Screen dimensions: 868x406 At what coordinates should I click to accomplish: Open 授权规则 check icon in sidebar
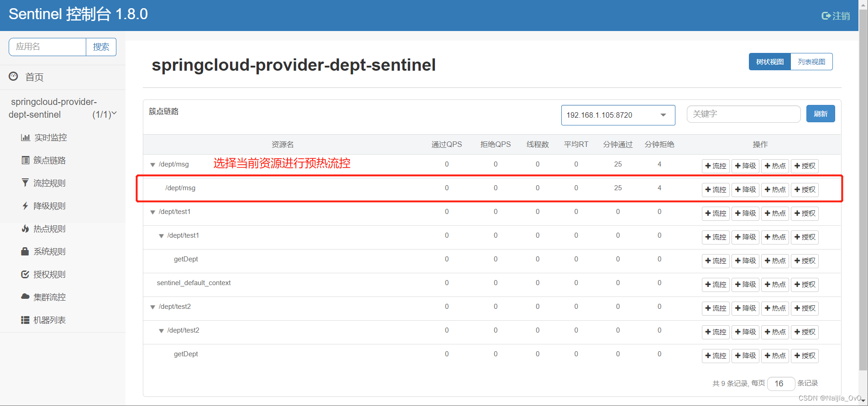25,274
